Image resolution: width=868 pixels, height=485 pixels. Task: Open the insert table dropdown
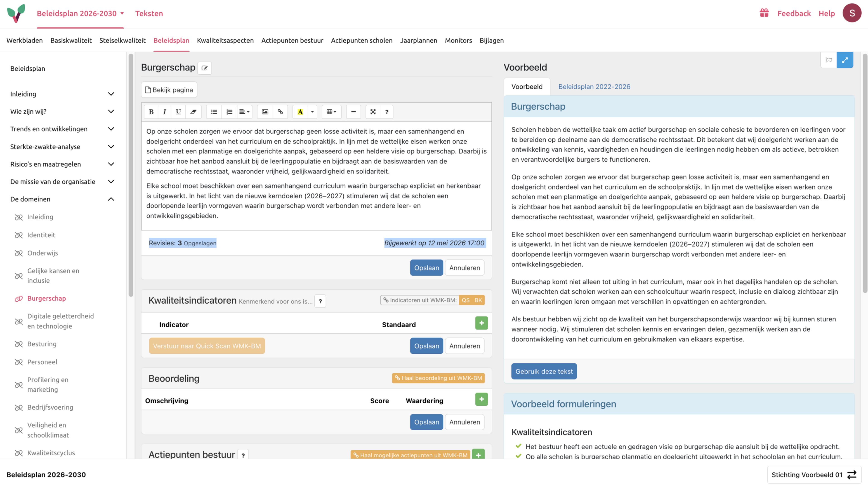pos(332,112)
